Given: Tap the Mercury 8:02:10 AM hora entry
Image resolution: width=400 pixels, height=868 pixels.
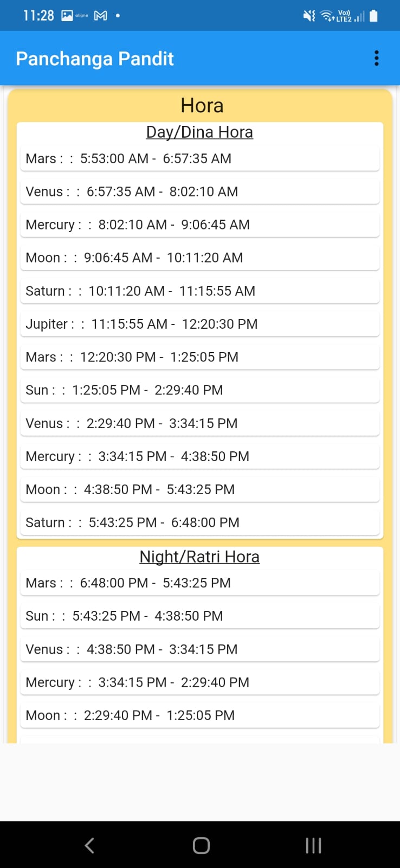Looking at the screenshot, I should pyautogui.click(x=199, y=225).
